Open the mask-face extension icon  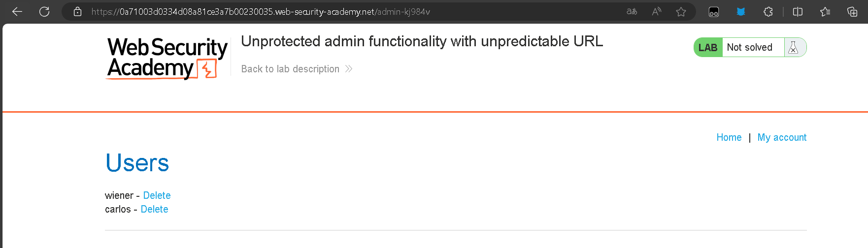pyautogui.click(x=714, y=12)
